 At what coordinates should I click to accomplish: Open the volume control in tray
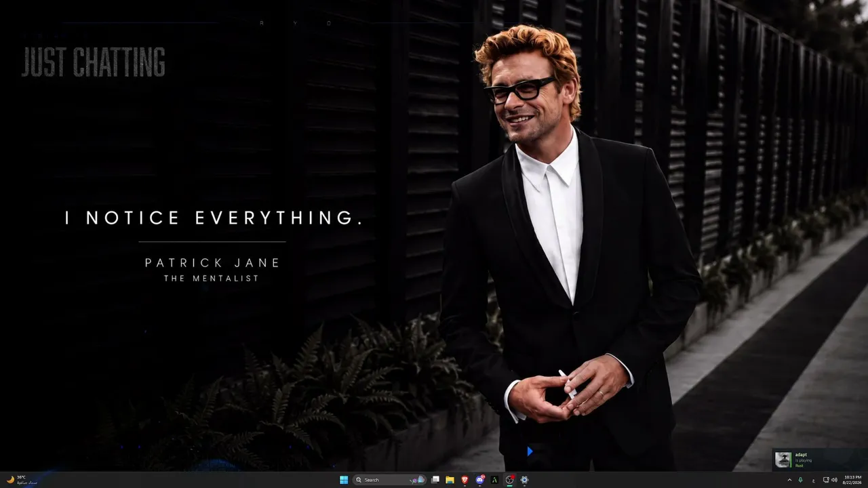tap(834, 480)
